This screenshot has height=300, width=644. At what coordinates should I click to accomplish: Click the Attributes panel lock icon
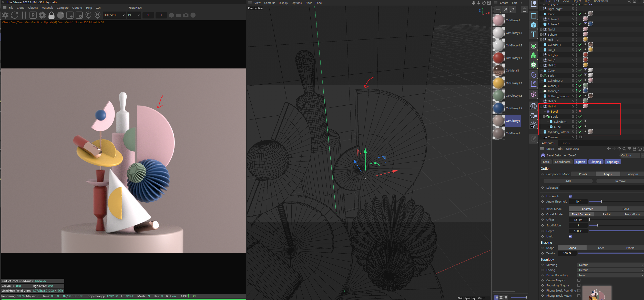635,149
